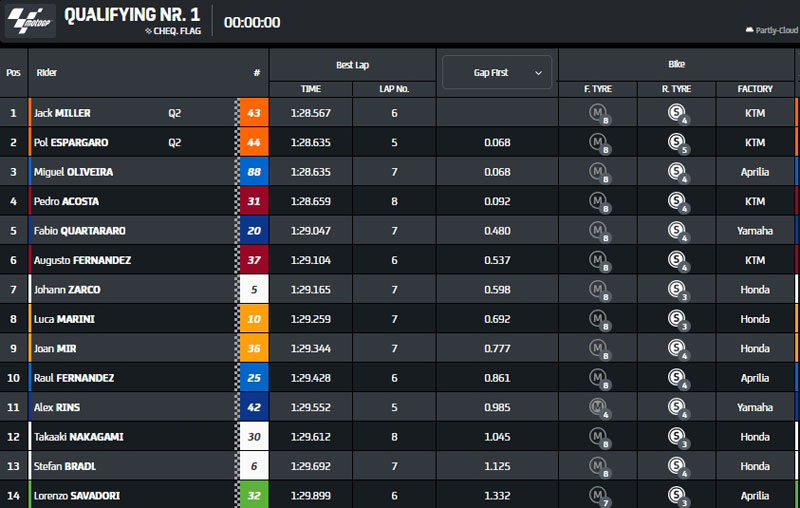
Task: Click Savadori's green number 32 badge
Action: point(253,495)
